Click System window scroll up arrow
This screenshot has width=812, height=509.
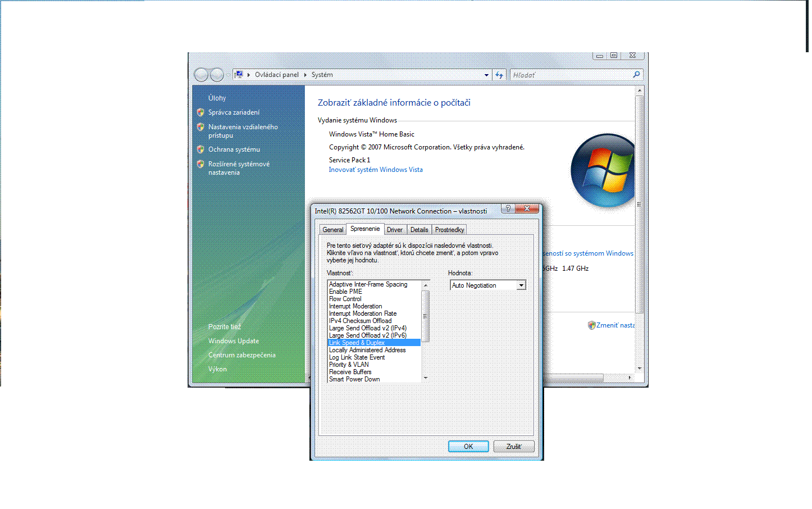(x=639, y=90)
